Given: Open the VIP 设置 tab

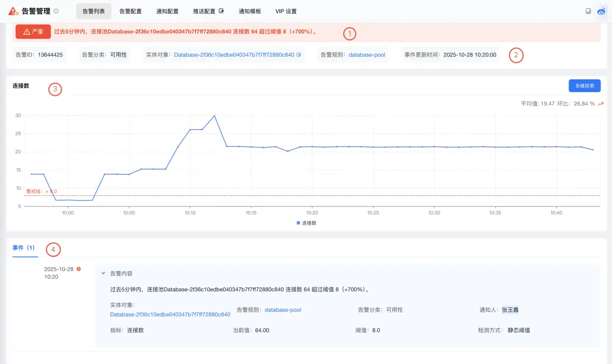Looking at the screenshot, I should coord(286,11).
